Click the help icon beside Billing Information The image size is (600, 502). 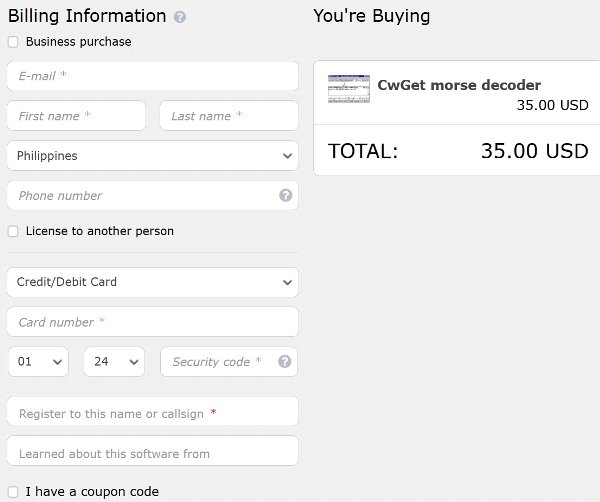180,17
